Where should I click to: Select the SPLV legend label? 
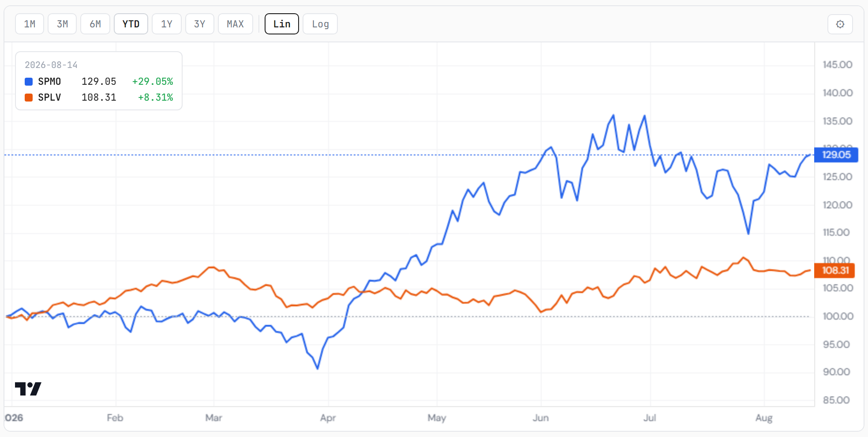pos(49,98)
